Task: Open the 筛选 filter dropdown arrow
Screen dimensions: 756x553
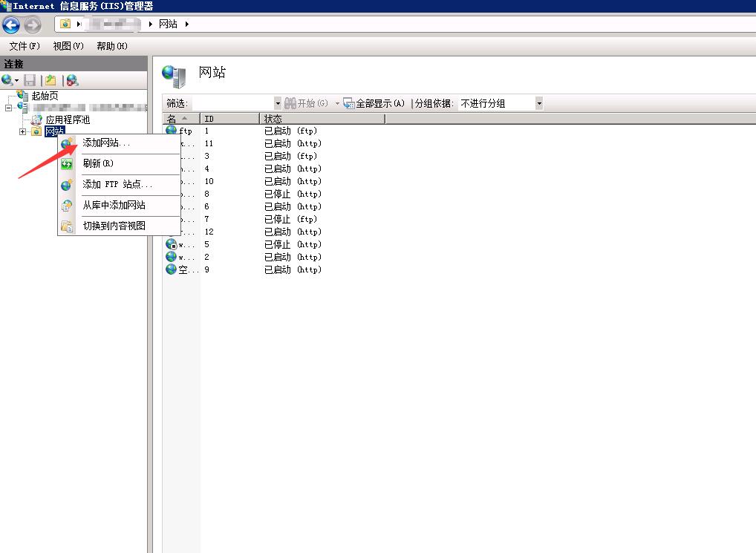Action: tap(277, 103)
